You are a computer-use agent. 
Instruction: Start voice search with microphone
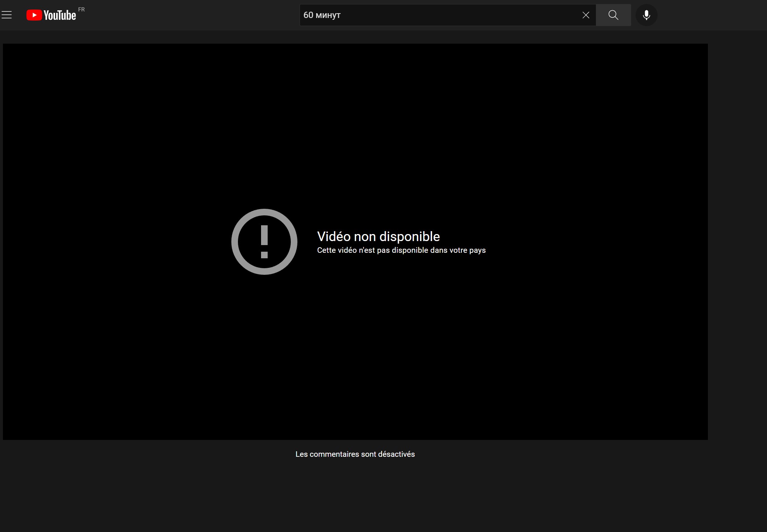(x=646, y=15)
